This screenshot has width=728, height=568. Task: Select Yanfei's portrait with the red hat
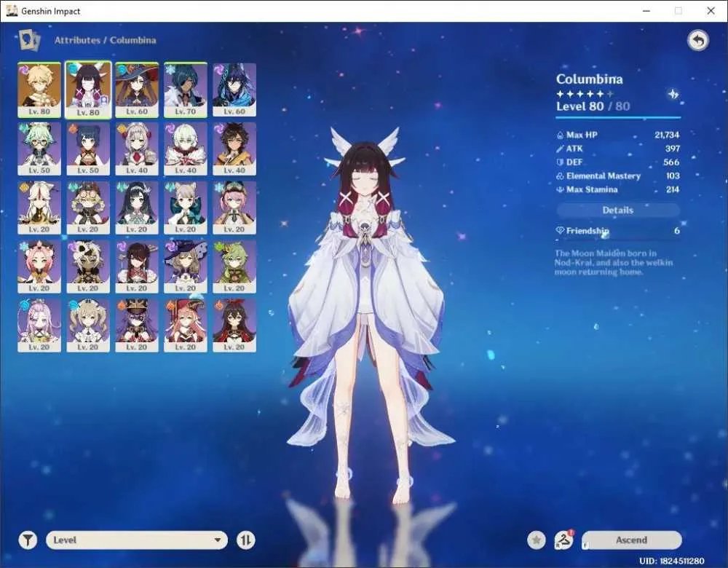click(x=186, y=326)
